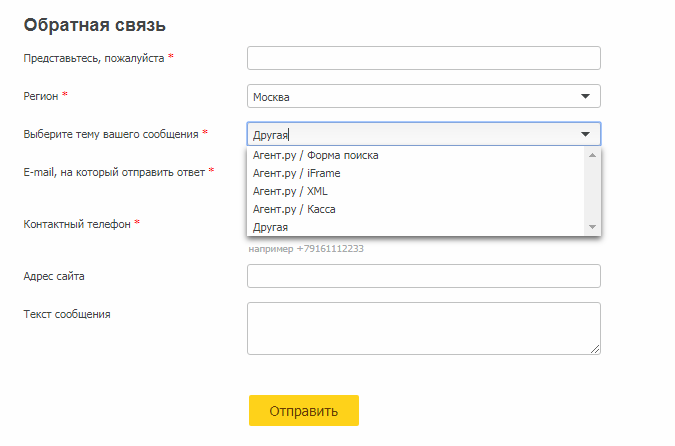Submit form with Отправить button
Screen dimensions: 675x446
pos(304,411)
